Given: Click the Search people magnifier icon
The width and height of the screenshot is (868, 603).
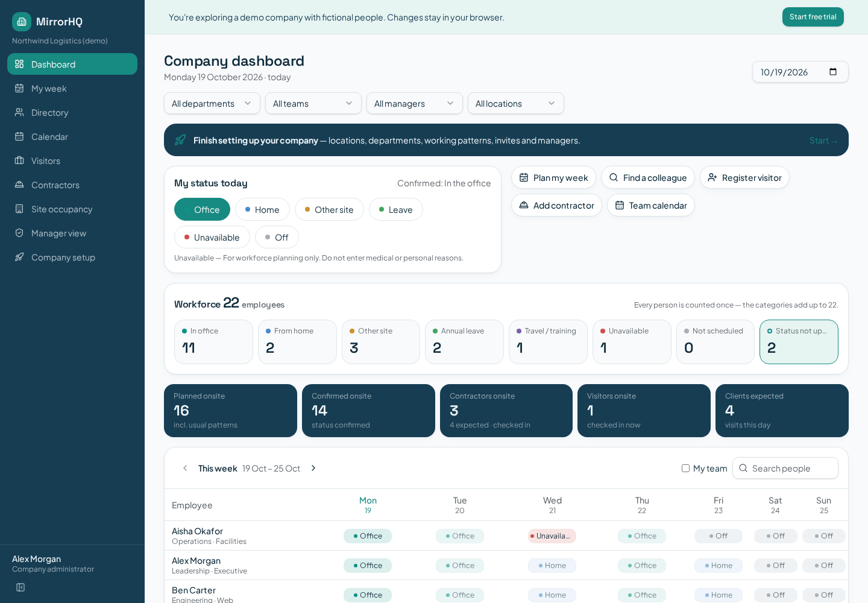Looking at the screenshot, I should click(x=743, y=468).
